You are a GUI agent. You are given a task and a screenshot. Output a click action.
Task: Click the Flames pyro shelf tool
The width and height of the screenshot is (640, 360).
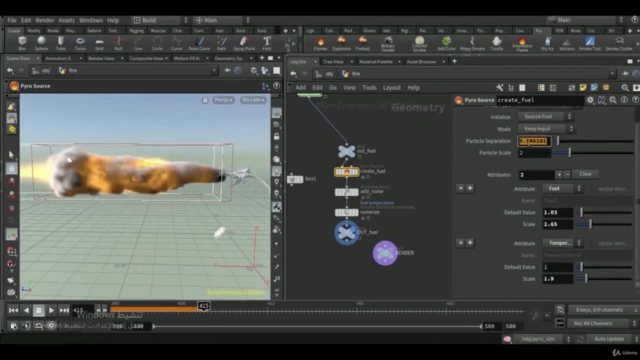coord(320,43)
